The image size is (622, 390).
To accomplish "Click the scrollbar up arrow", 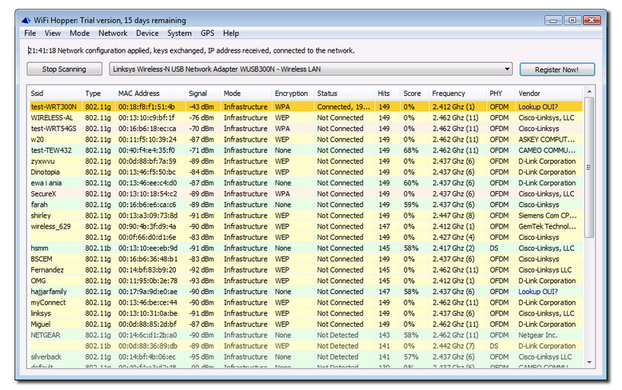I will click(x=589, y=92).
